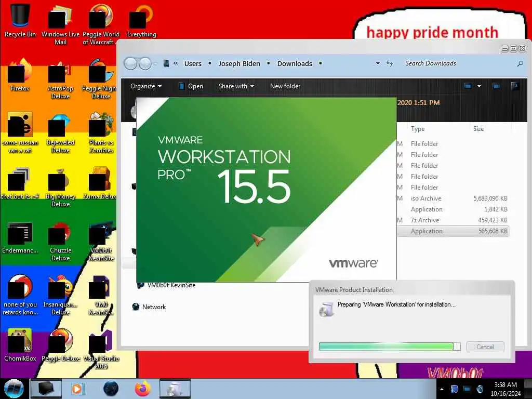Toggle the preview pane icon in Explorer
532x399 pixels.
496,86
